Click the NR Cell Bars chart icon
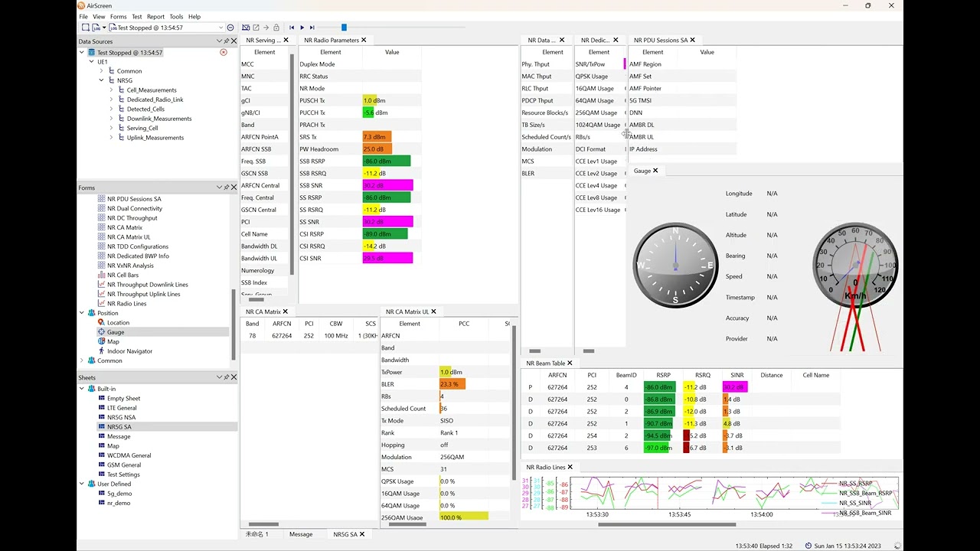The image size is (980, 551). [101, 275]
